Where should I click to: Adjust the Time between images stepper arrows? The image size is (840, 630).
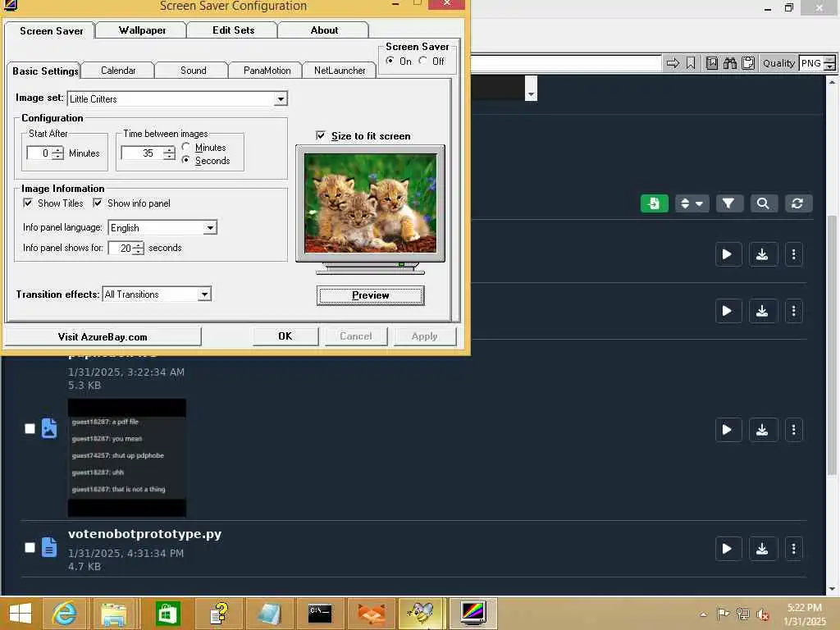[x=169, y=153]
